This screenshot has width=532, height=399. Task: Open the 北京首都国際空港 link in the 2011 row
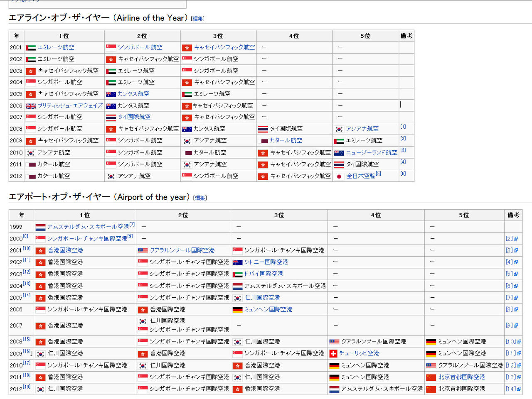[x=462, y=377]
